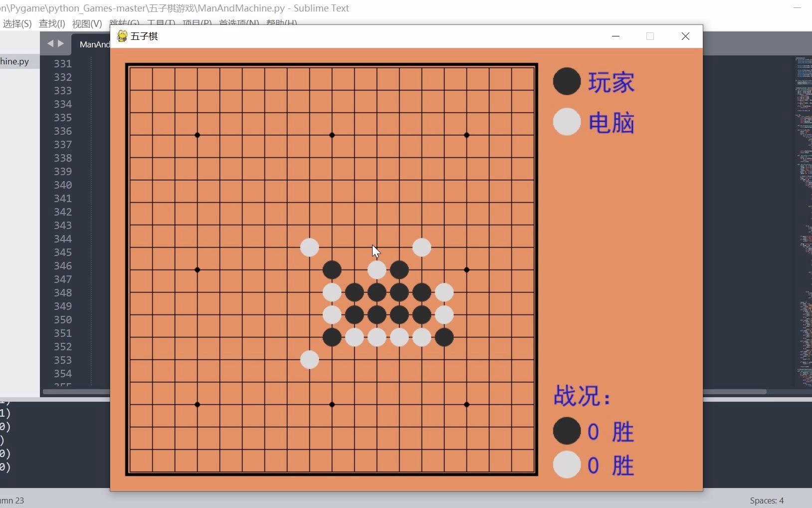
Task: Click the pygame icon in 五子棋 title bar
Action: coord(122,36)
